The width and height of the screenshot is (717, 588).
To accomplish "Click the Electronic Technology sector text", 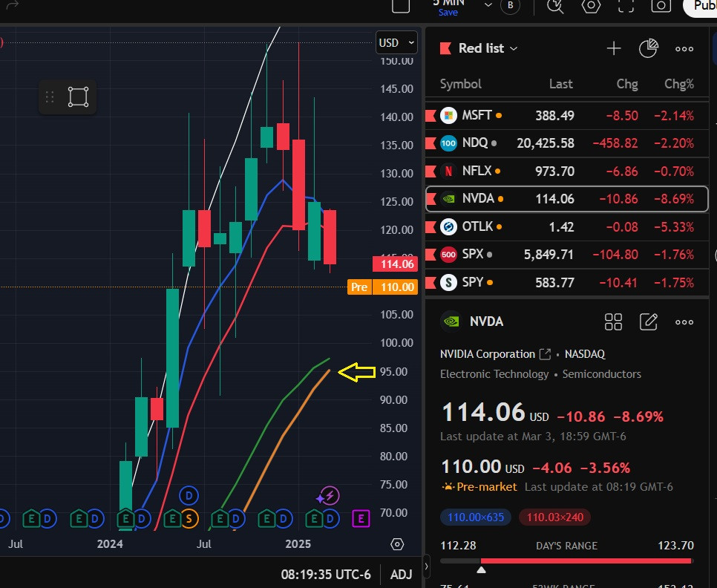I will [494, 374].
